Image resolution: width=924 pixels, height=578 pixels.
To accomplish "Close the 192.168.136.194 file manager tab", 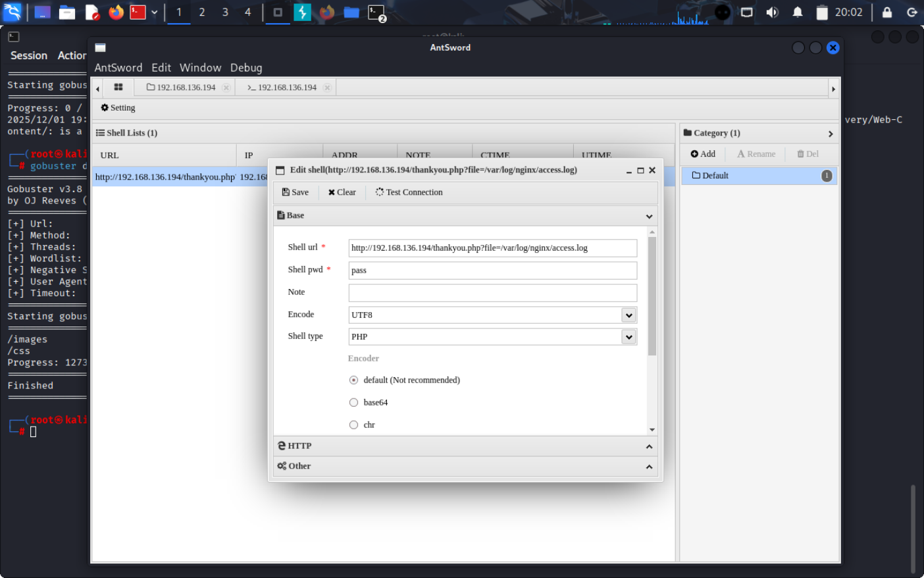I will (x=226, y=88).
